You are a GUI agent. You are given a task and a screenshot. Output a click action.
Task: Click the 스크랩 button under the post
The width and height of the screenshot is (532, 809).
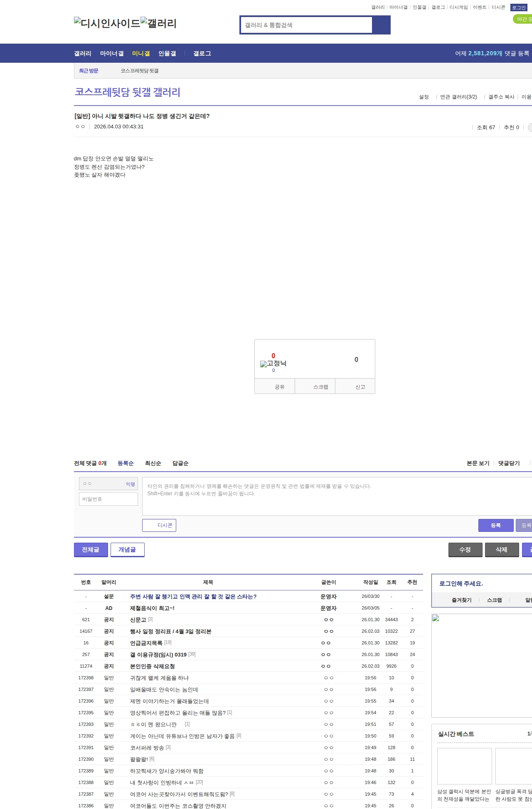point(315,386)
